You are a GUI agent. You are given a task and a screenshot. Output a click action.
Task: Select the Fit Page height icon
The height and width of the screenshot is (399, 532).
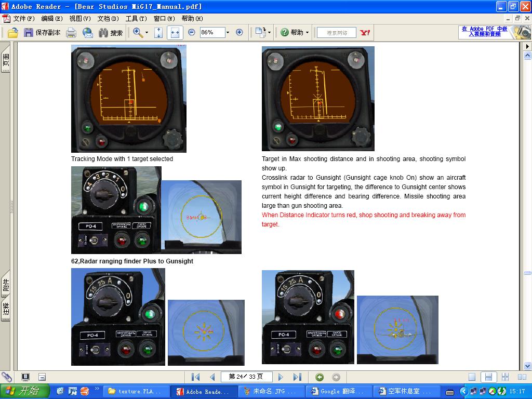159,33
